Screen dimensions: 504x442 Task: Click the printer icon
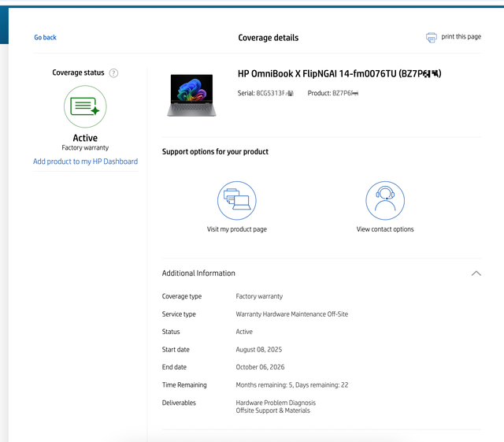431,37
